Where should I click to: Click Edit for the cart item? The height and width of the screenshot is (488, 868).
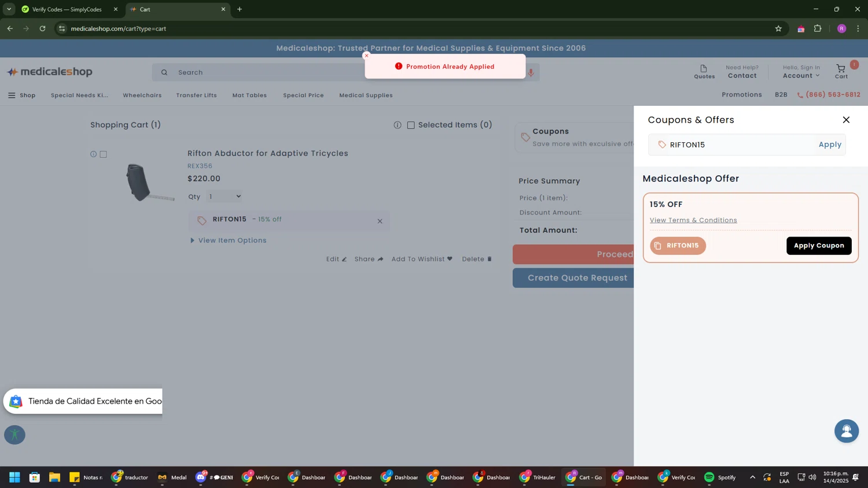(336, 259)
